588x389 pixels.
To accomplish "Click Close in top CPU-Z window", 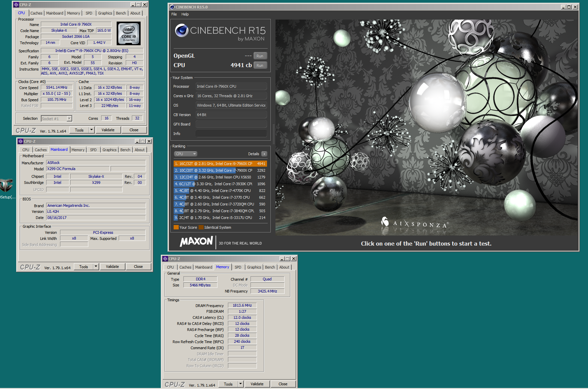I will [134, 130].
